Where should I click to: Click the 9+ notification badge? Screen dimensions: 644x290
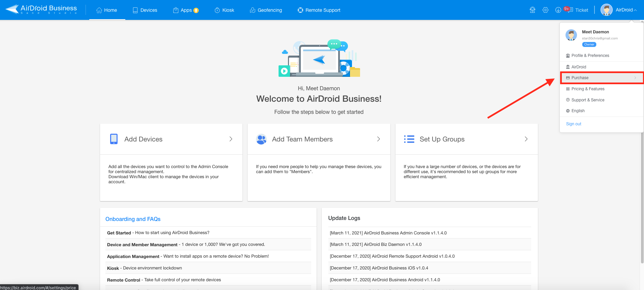pos(567,9)
